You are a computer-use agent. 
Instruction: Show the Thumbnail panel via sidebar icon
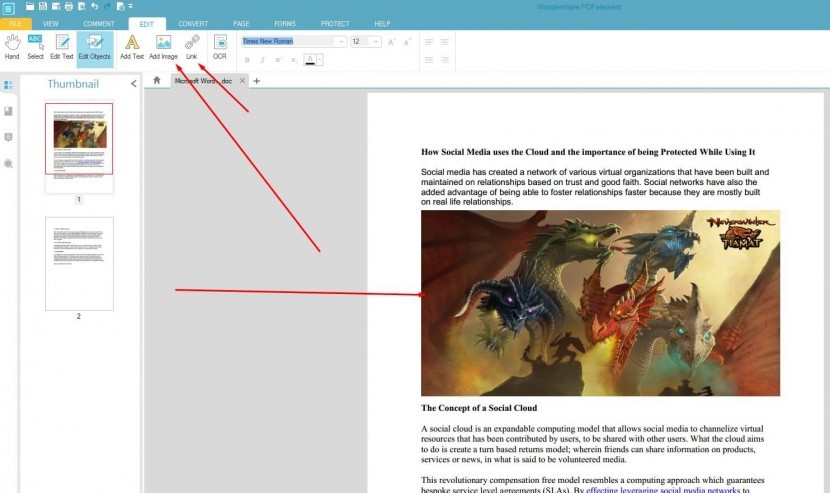click(8, 85)
